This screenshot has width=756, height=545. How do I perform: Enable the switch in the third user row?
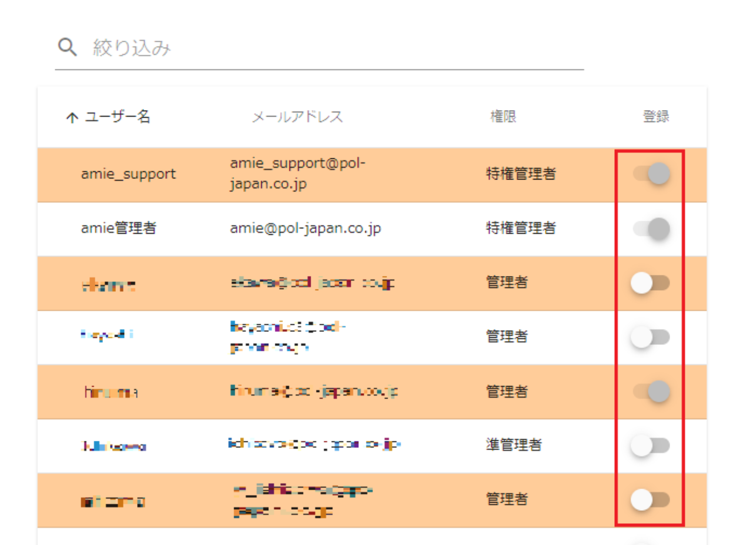[650, 283]
